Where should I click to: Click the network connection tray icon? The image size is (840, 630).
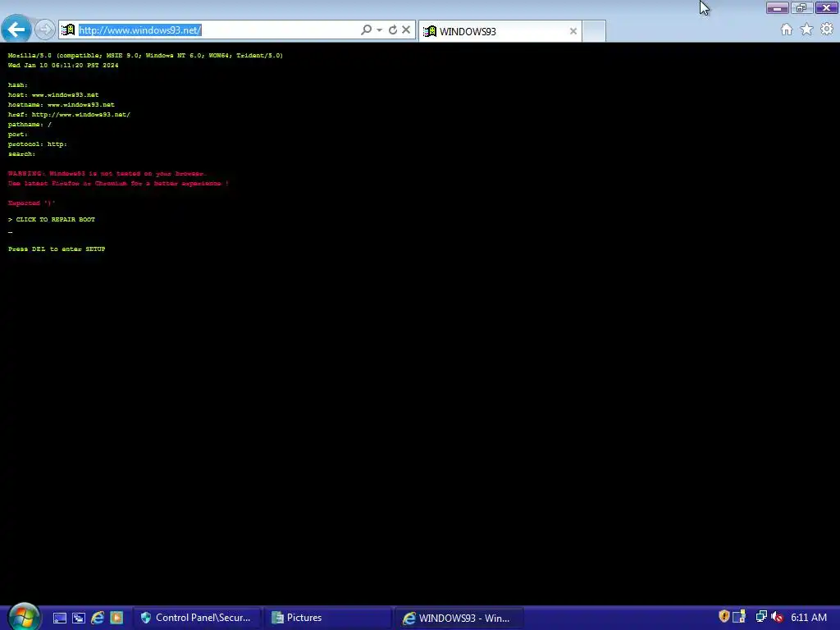point(760,617)
